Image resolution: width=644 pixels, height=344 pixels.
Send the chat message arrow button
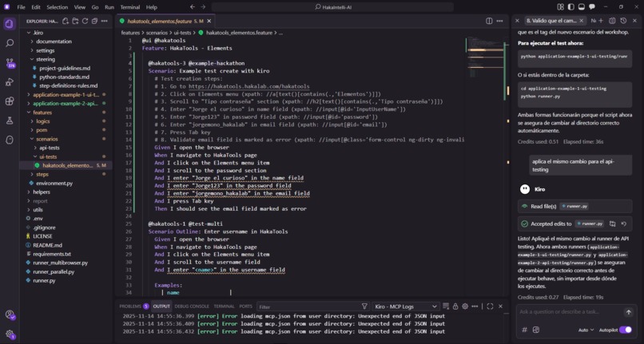point(628,312)
